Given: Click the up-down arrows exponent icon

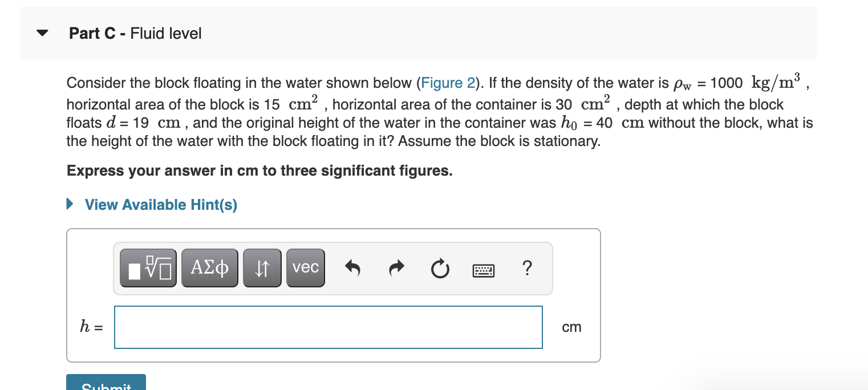Looking at the screenshot, I should point(262,267).
